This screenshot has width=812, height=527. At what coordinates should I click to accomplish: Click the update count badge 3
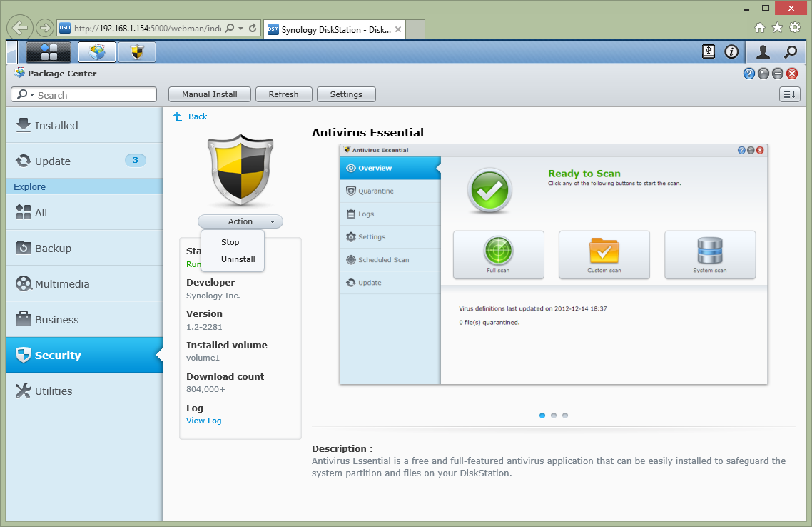pos(135,160)
